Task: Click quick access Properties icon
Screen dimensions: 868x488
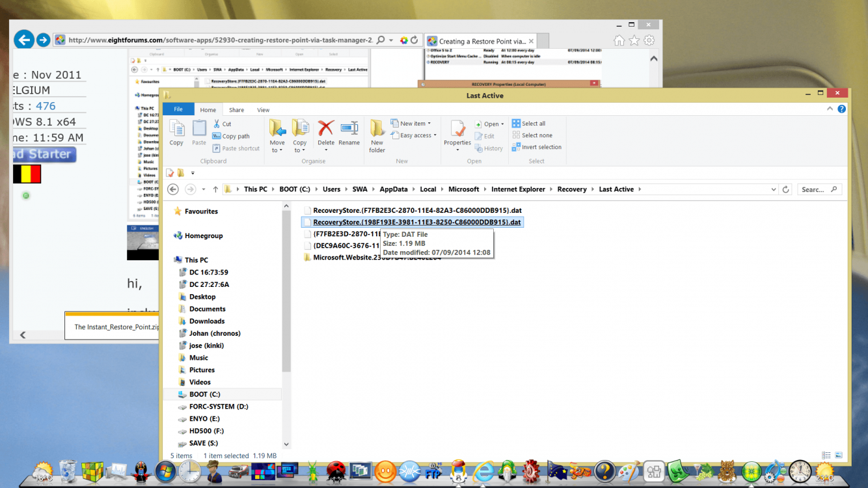Action: (x=170, y=172)
